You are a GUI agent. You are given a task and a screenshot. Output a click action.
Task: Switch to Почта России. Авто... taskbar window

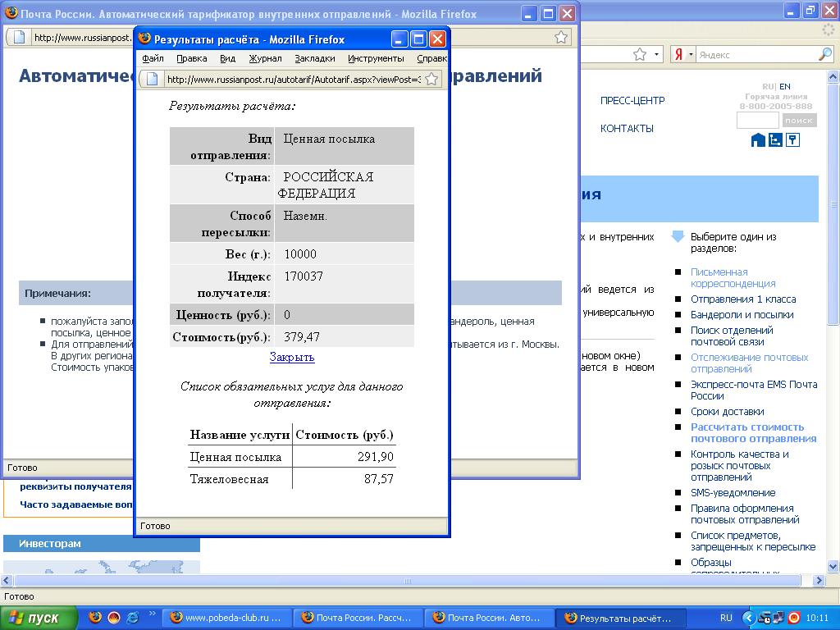tap(489, 618)
